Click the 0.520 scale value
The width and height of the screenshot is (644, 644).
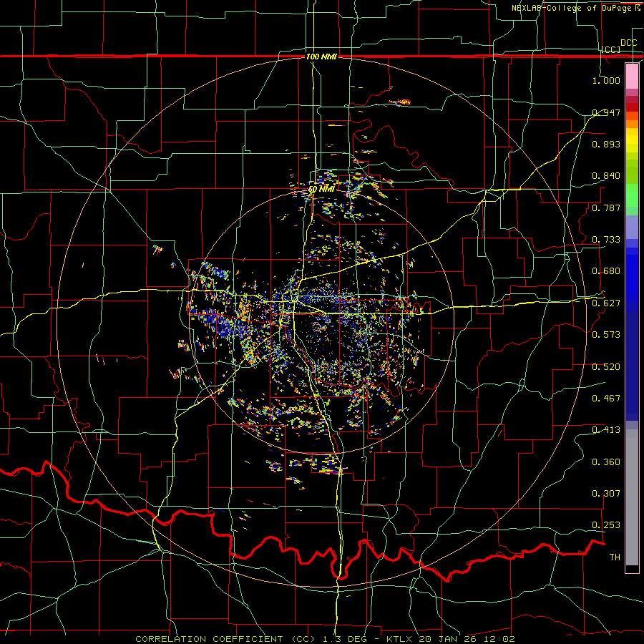tap(606, 367)
